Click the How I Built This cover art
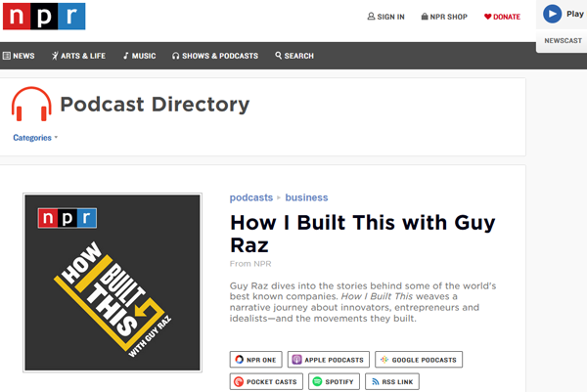The width and height of the screenshot is (587, 392). (x=113, y=283)
